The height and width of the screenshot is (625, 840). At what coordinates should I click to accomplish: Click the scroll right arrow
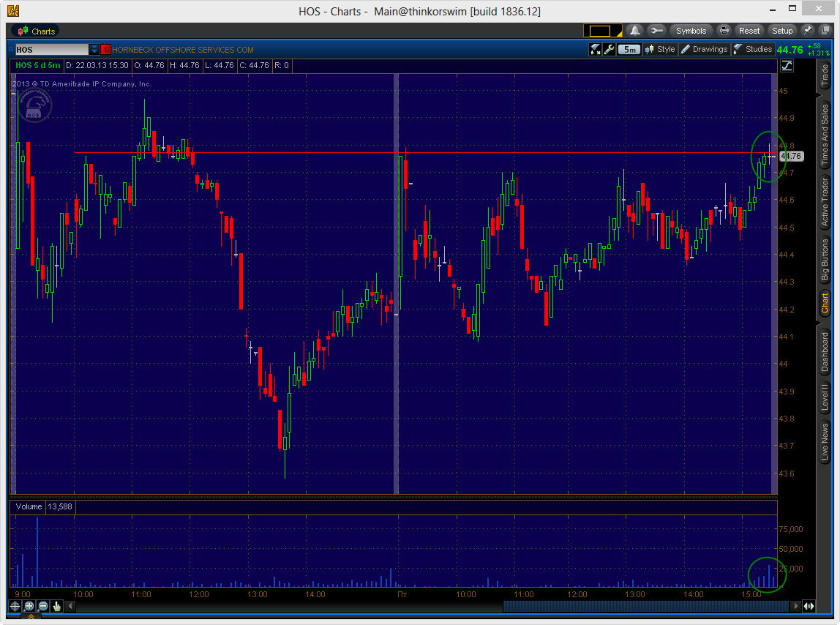point(795,606)
